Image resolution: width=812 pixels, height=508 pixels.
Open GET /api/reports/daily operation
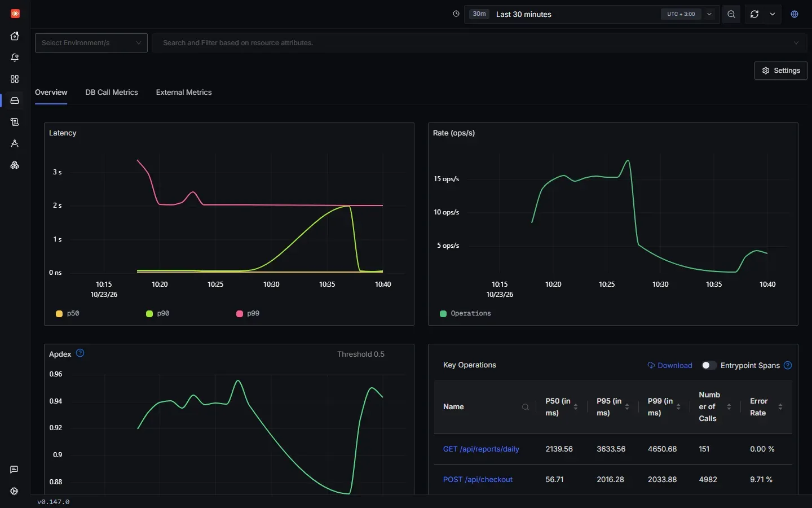(x=481, y=449)
